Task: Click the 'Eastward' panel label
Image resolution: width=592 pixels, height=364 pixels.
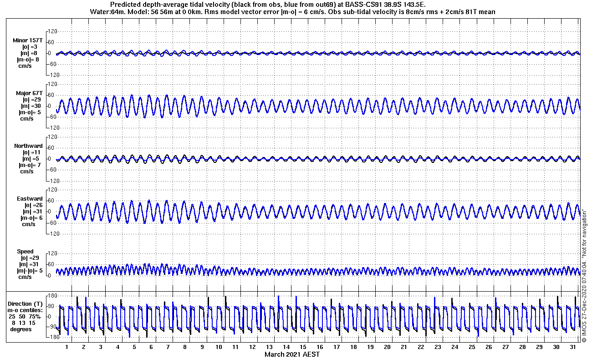Action: pos(30,199)
